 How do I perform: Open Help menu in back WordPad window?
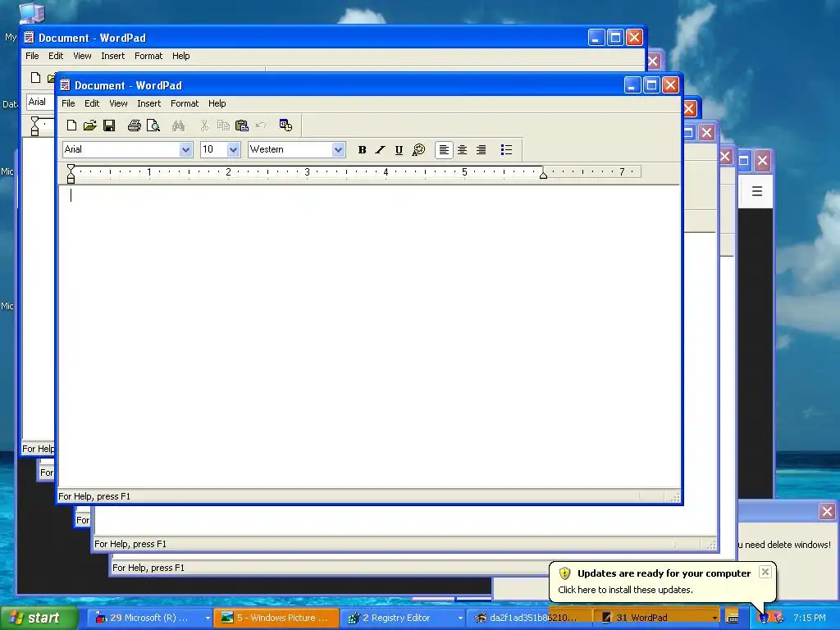pos(181,56)
